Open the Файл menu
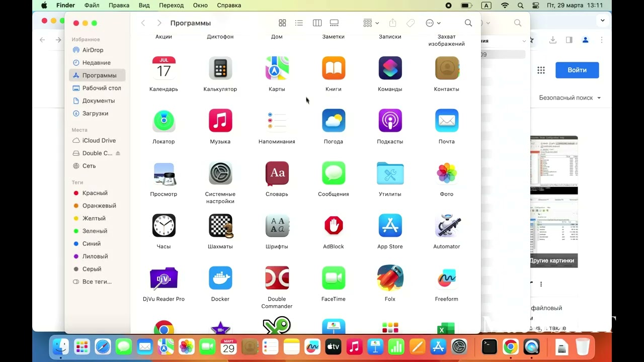The image size is (644, 362). 92,6
